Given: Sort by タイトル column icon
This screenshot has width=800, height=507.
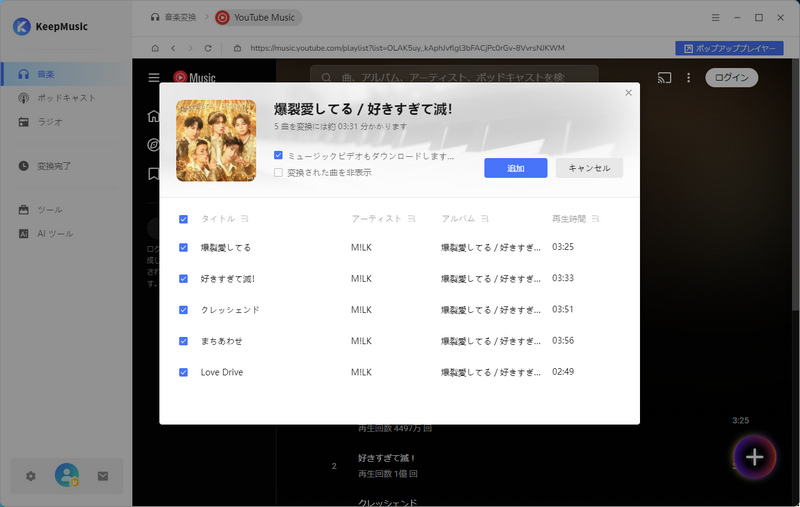Looking at the screenshot, I should (244, 218).
